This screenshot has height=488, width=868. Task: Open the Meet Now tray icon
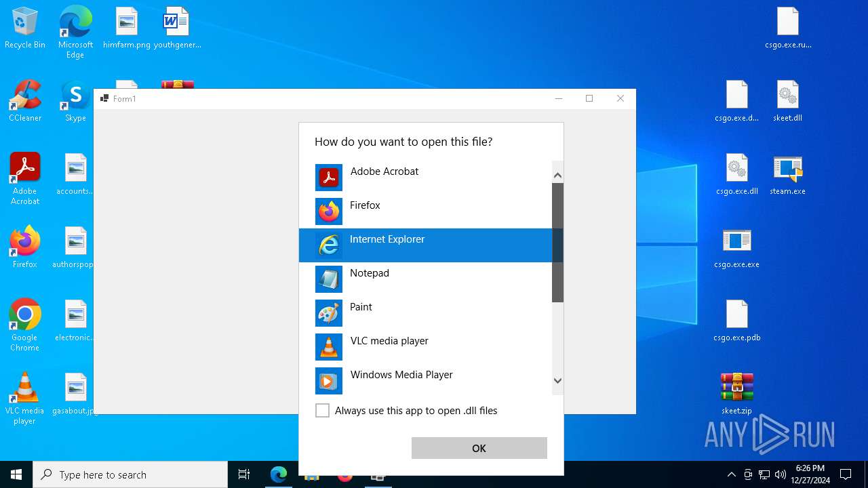pos(748,474)
